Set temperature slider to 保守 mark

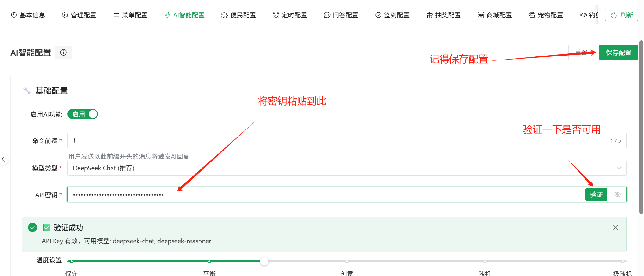pyautogui.click(x=72, y=261)
